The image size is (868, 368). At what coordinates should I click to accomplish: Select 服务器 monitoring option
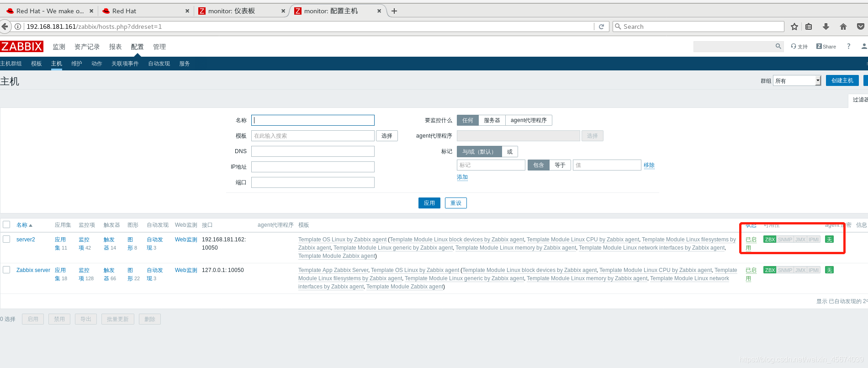point(492,120)
